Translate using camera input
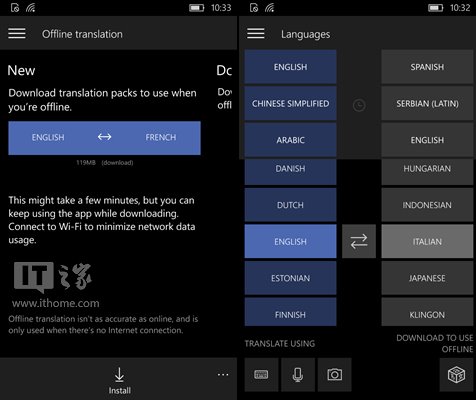The width and height of the screenshot is (476, 400). (334, 374)
